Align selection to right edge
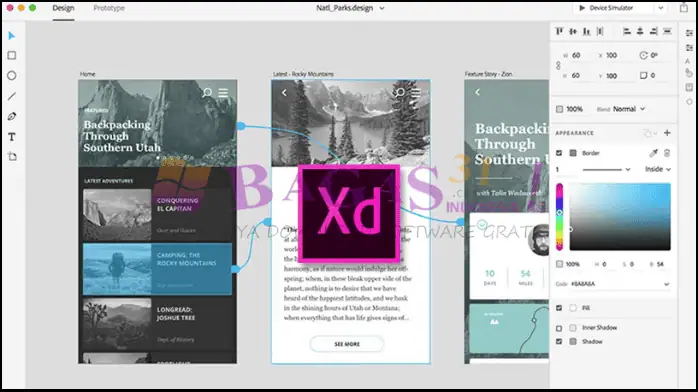Image resolution: width=698 pixels, height=392 pixels. coord(653,31)
